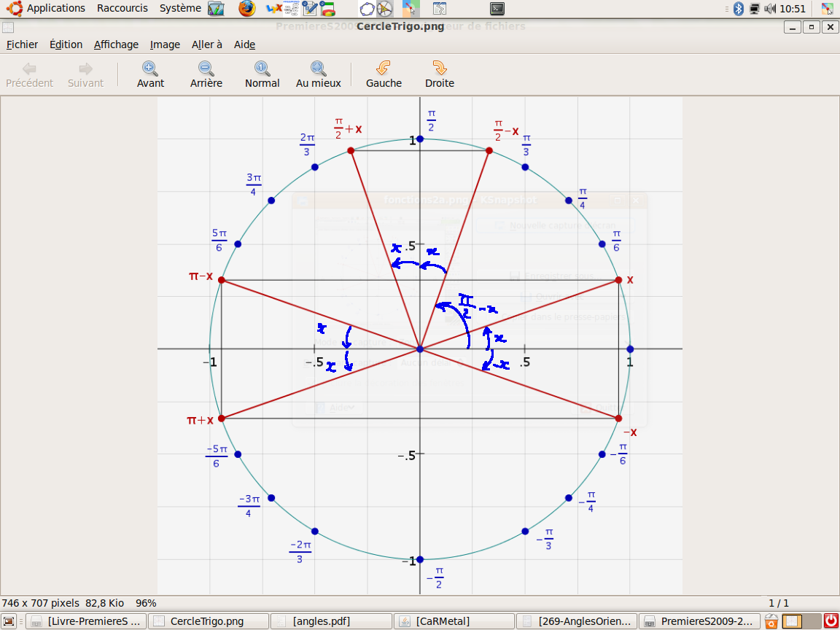Reset zoom with the Normal icon

point(262,69)
